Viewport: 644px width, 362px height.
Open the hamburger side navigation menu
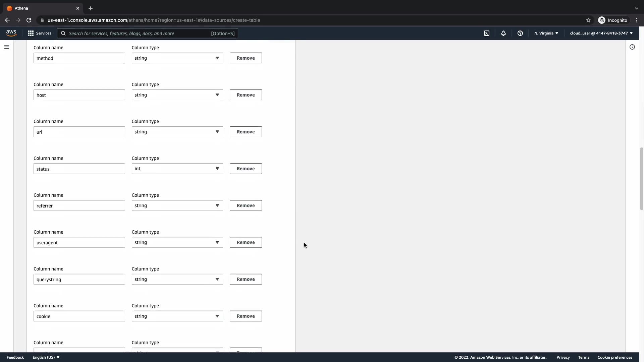point(7,47)
